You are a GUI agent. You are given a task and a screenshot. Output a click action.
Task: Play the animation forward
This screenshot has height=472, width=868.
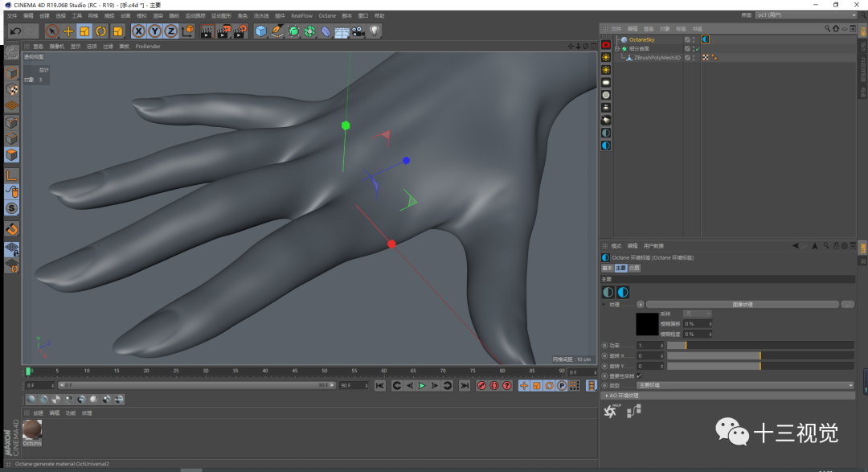422,386
